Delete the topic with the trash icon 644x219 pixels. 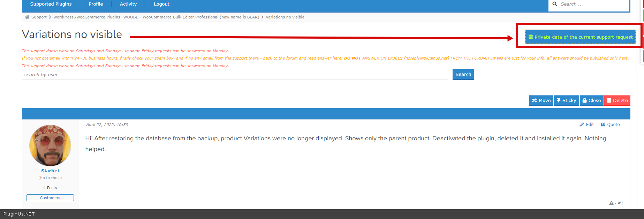coord(609,101)
